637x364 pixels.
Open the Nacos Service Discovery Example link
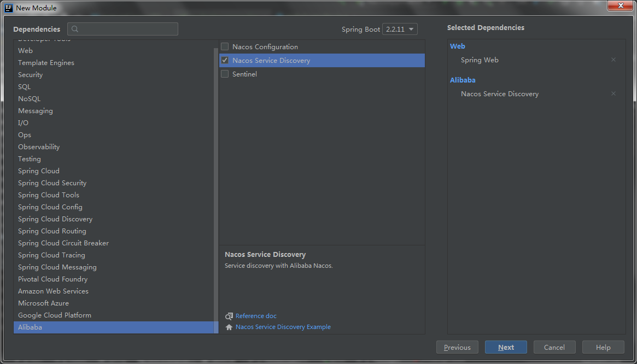(x=283, y=327)
